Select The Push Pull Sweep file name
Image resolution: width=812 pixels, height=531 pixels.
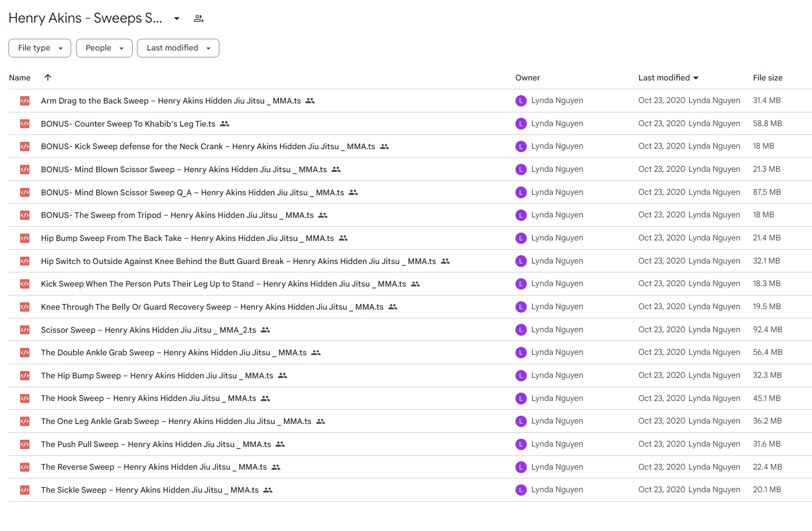point(156,444)
